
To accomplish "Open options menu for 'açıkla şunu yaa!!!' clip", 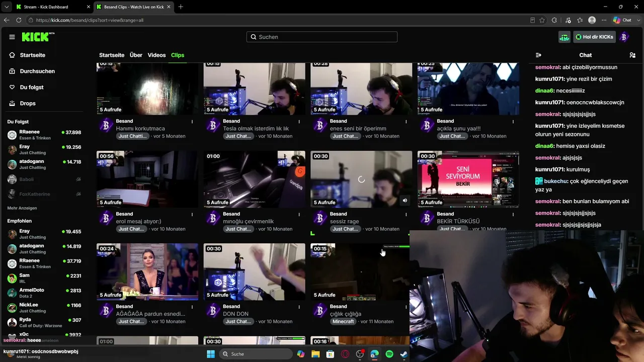I will pos(513,121).
